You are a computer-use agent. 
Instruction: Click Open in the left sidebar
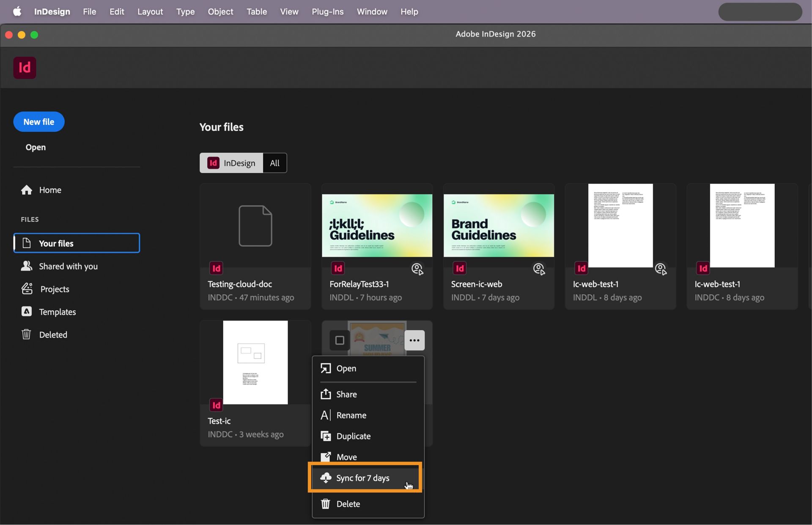[x=36, y=147]
